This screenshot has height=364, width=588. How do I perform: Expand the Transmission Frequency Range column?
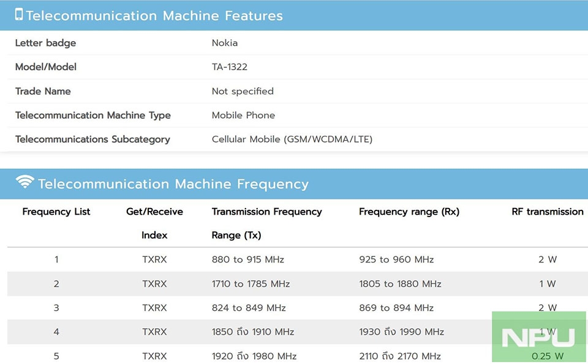click(x=266, y=223)
